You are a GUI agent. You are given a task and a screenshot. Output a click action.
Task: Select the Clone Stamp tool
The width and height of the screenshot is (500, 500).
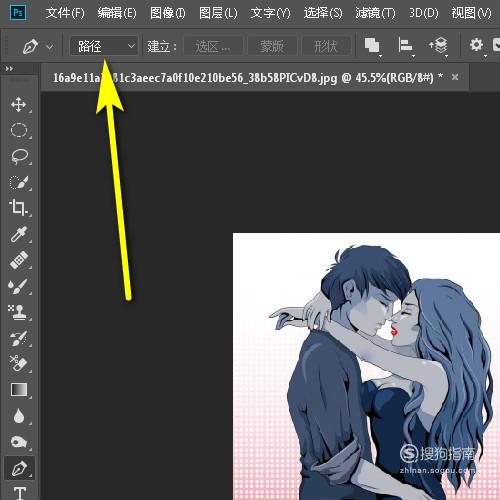click(x=19, y=312)
